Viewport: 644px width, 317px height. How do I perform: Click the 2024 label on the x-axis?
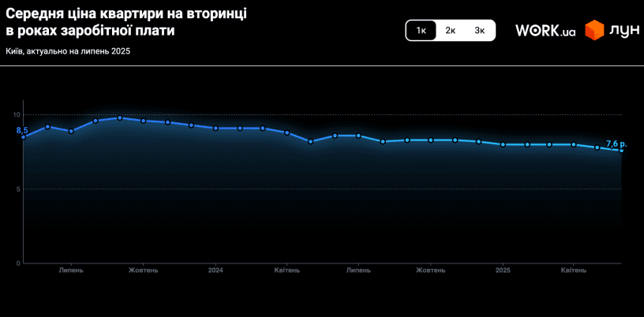[215, 270]
